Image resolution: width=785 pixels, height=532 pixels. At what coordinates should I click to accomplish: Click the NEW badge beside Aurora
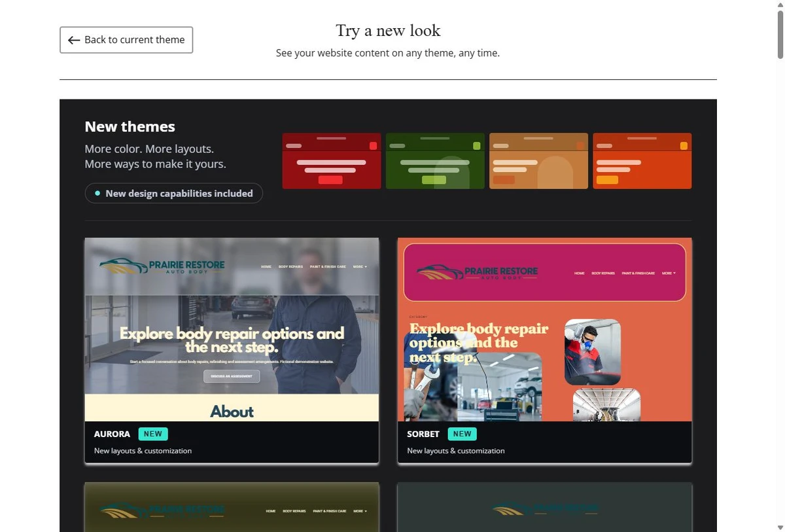coord(153,434)
